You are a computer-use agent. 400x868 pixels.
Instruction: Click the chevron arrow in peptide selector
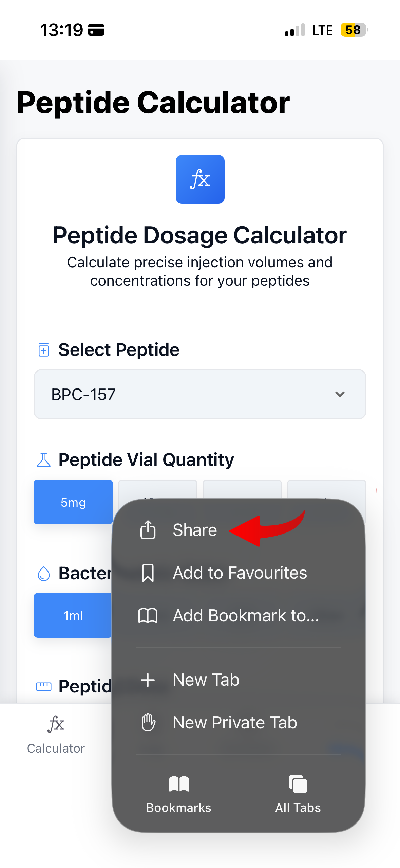tap(340, 394)
